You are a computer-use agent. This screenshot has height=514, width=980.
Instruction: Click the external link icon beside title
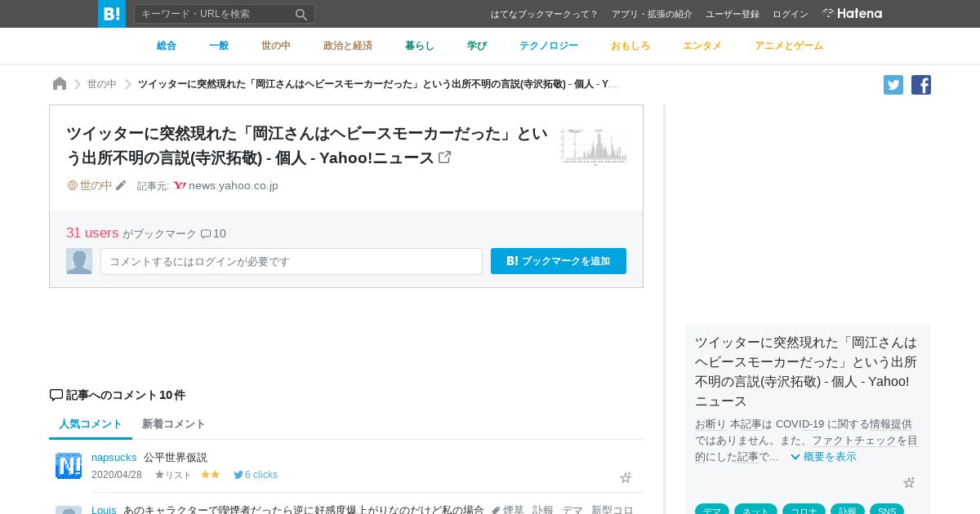pos(445,157)
